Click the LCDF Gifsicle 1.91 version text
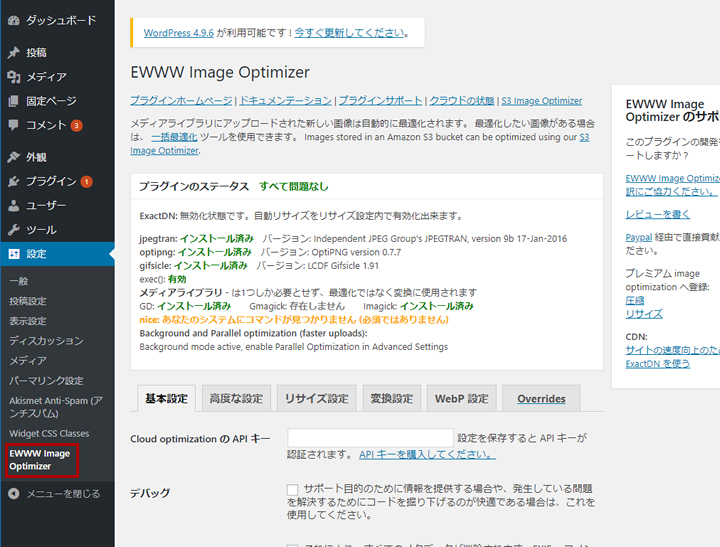720x547 pixels. (x=343, y=265)
